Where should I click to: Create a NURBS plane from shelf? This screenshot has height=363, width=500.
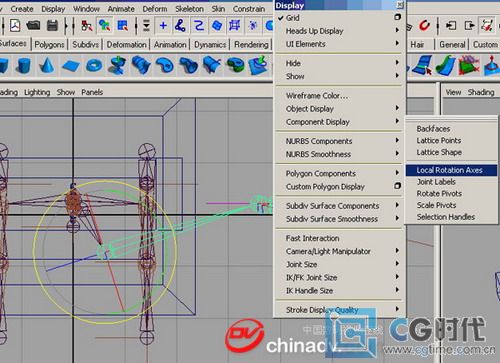coord(70,66)
